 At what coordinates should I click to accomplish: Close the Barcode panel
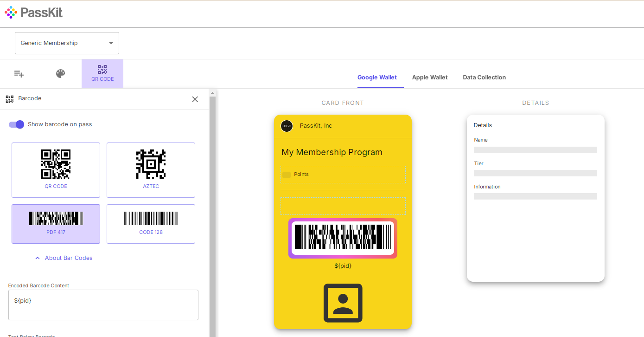click(x=195, y=99)
